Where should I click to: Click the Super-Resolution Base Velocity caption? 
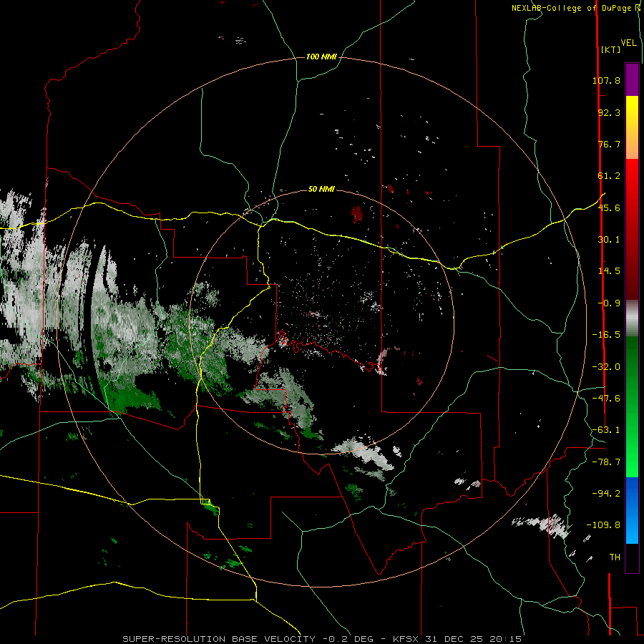[x=322, y=639]
